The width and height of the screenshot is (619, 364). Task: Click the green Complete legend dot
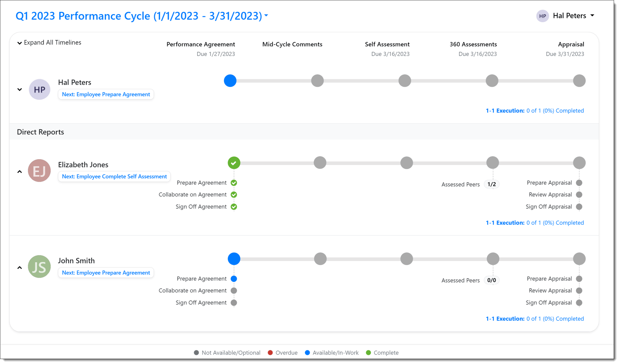(x=368, y=353)
